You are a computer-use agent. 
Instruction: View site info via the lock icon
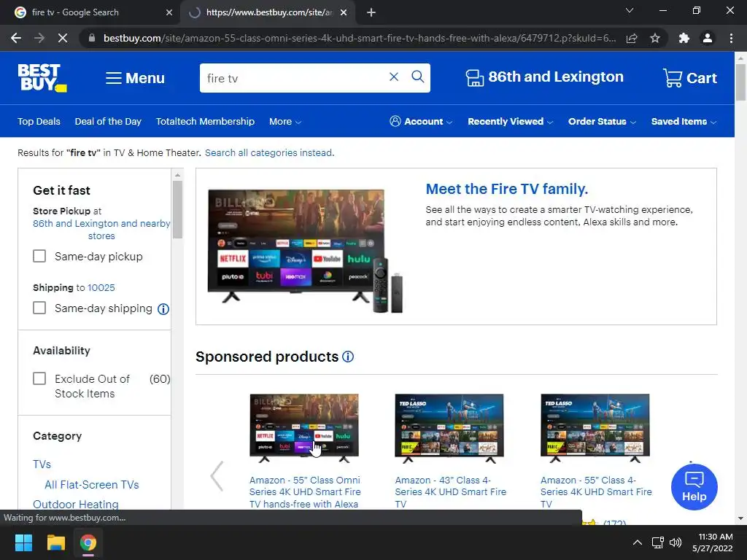coord(92,38)
